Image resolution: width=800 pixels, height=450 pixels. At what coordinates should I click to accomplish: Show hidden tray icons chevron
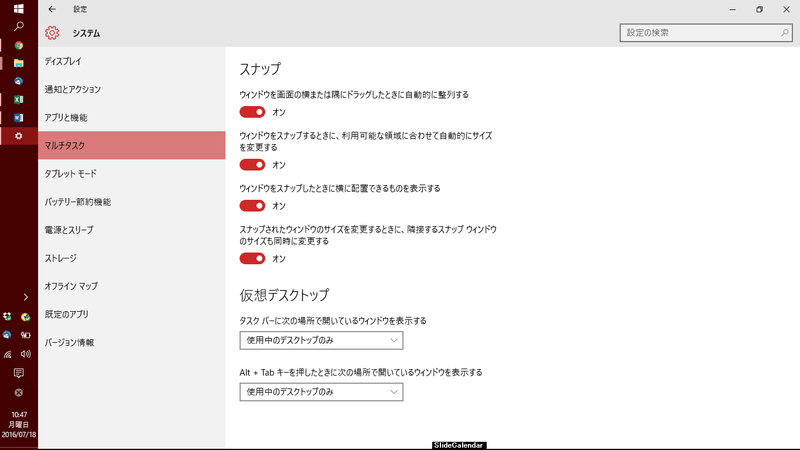[x=26, y=297]
